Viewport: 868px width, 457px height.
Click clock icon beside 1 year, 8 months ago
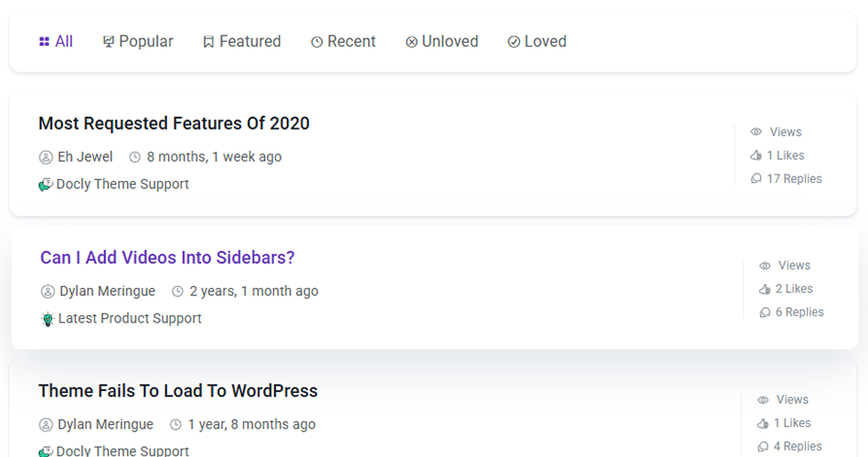pos(175,425)
